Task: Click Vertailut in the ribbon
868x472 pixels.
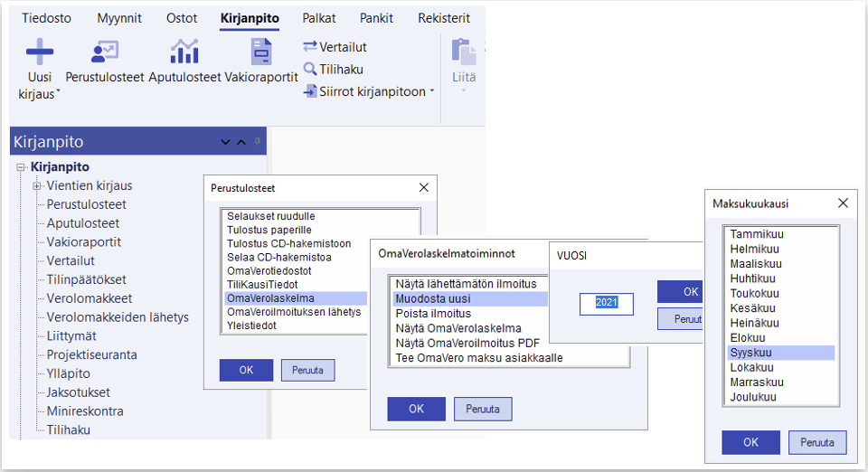Action: click(335, 47)
